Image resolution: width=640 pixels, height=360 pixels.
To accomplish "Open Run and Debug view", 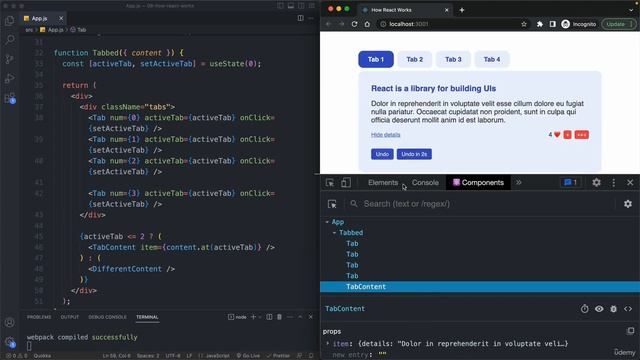I will point(9,78).
